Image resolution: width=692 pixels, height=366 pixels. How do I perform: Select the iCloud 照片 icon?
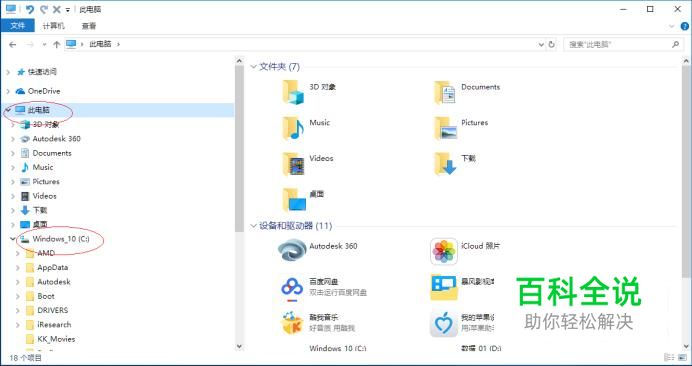[x=444, y=252]
